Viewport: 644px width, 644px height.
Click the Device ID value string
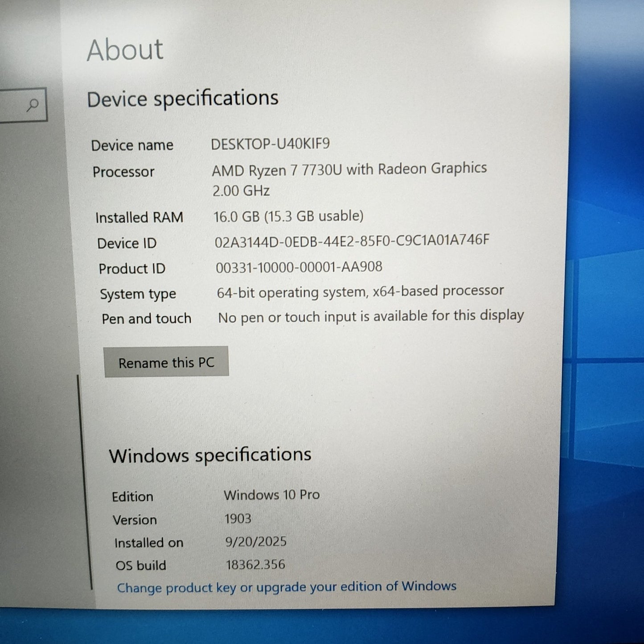pyautogui.click(x=352, y=241)
